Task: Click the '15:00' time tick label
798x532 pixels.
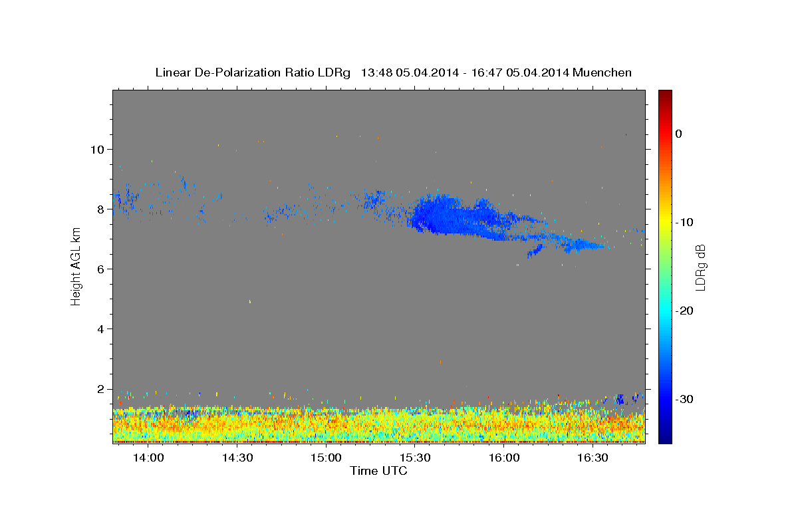Action: (326, 458)
